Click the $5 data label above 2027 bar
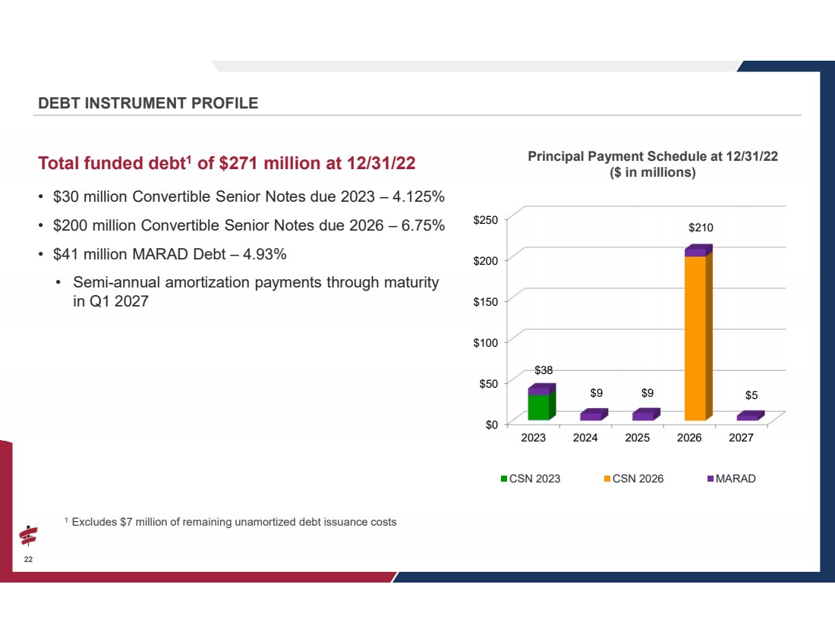Image resolution: width=835 pixels, height=644 pixels. (x=751, y=395)
